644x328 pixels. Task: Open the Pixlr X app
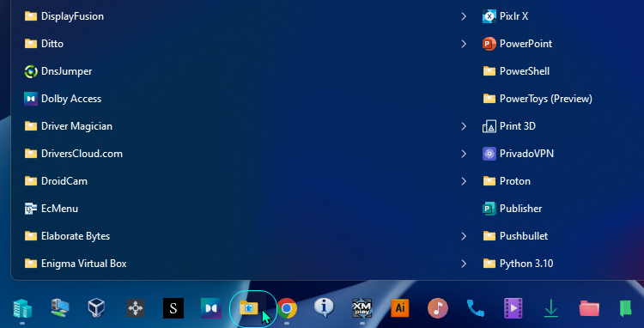click(506, 16)
